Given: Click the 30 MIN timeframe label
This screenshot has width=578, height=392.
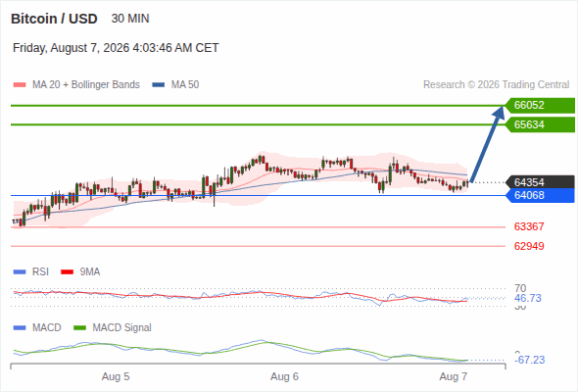Looking at the screenshot, I should click(130, 19).
